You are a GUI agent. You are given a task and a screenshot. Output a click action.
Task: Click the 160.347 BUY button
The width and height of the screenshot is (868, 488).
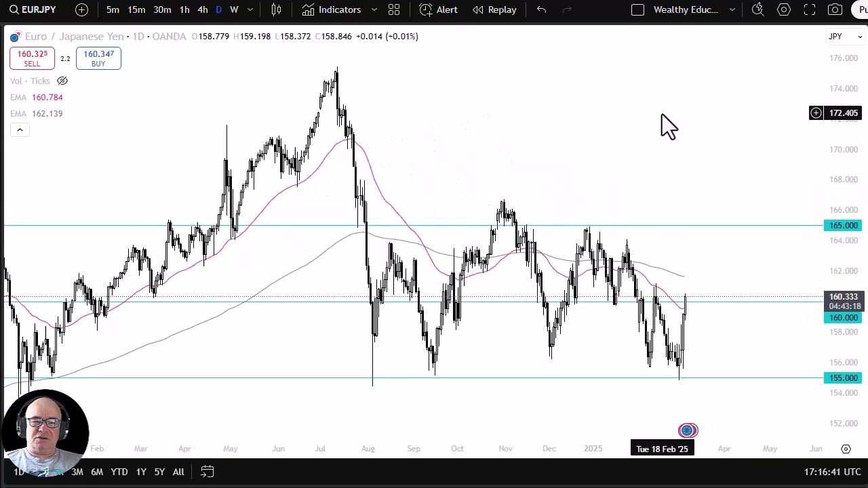pyautogui.click(x=98, y=58)
